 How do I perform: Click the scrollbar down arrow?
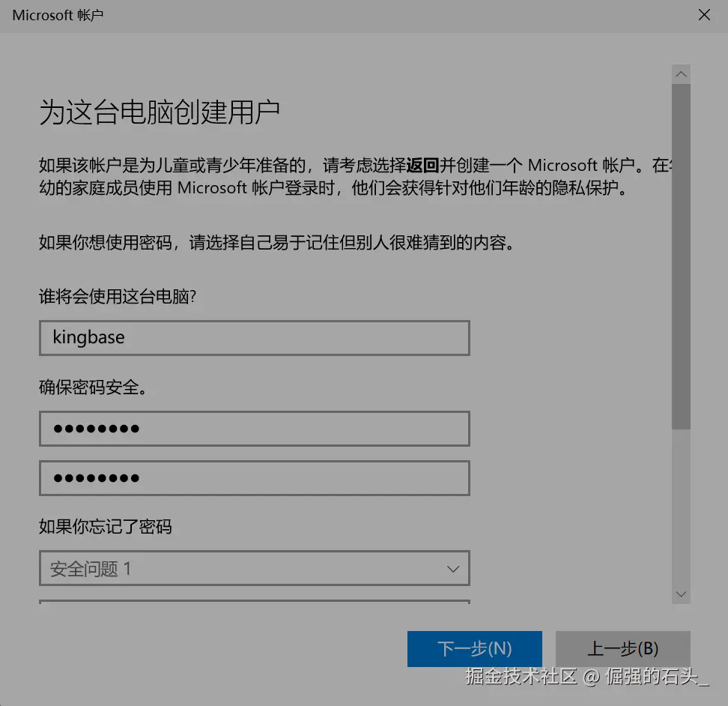(x=681, y=594)
